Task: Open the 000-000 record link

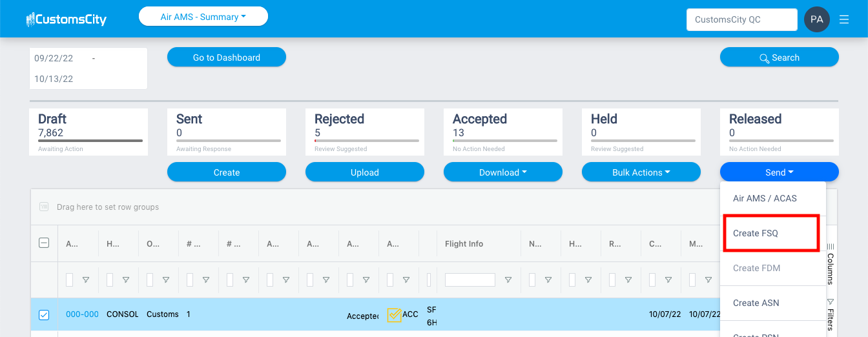Action: [x=82, y=314]
